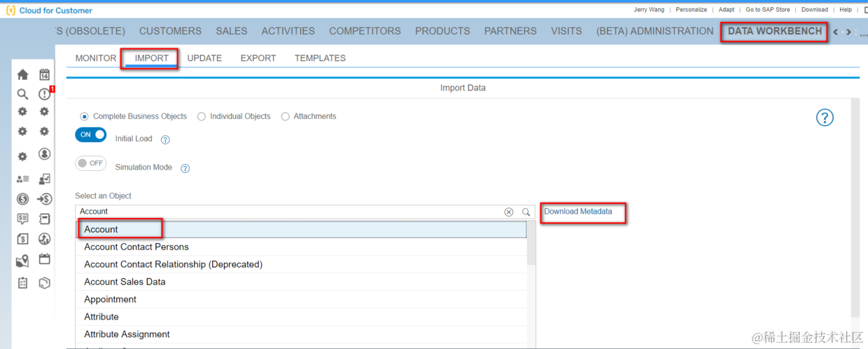The image size is (868, 349).
Task: Open the Help link in header
Action: (x=846, y=10)
